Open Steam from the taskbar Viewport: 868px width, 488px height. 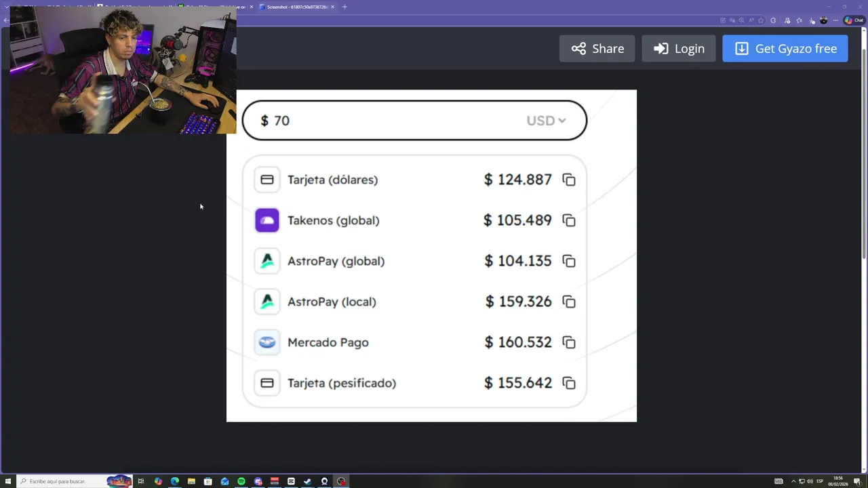click(x=308, y=481)
